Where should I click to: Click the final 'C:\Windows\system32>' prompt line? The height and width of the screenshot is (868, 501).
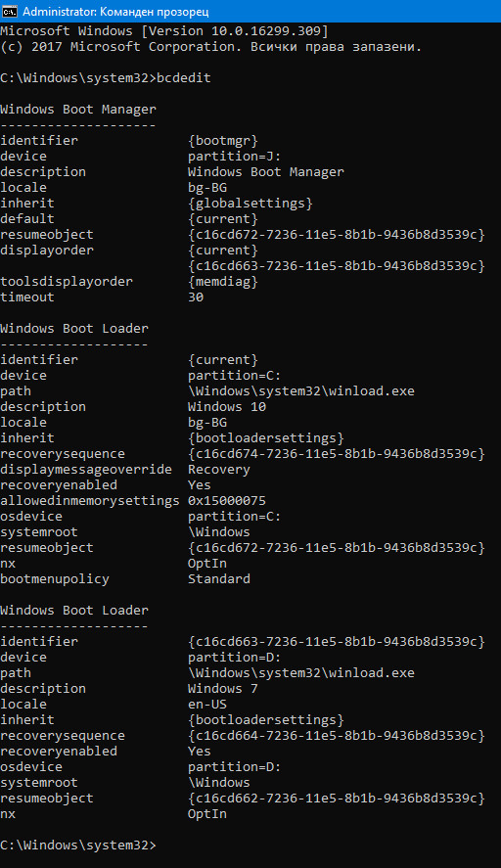pos(78,845)
